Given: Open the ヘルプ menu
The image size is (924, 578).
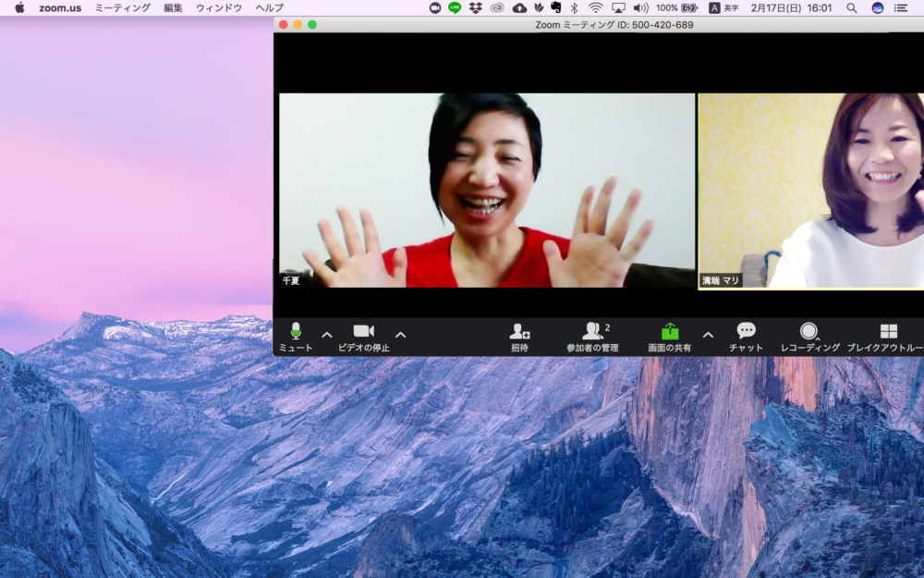Looking at the screenshot, I should click(269, 7).
